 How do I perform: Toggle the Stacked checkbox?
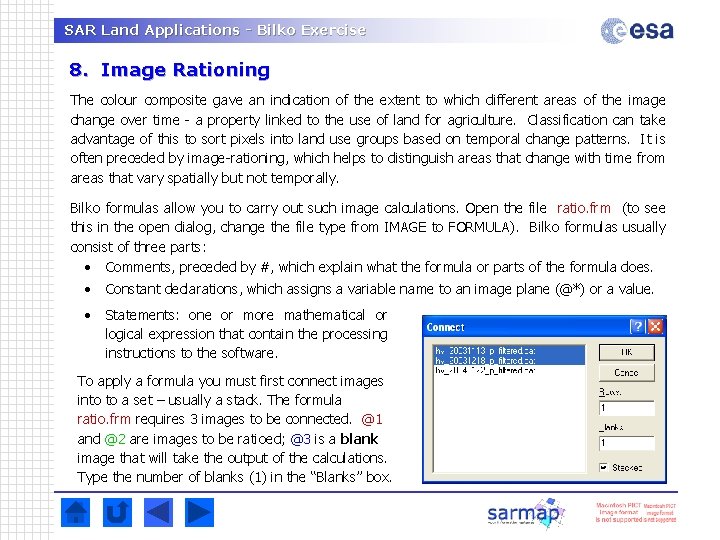pos(603,467)
